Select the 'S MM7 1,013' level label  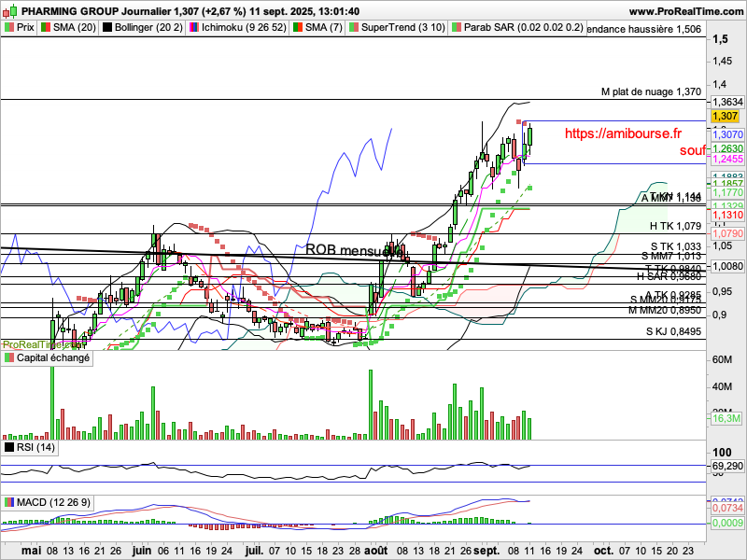point(670,256)
